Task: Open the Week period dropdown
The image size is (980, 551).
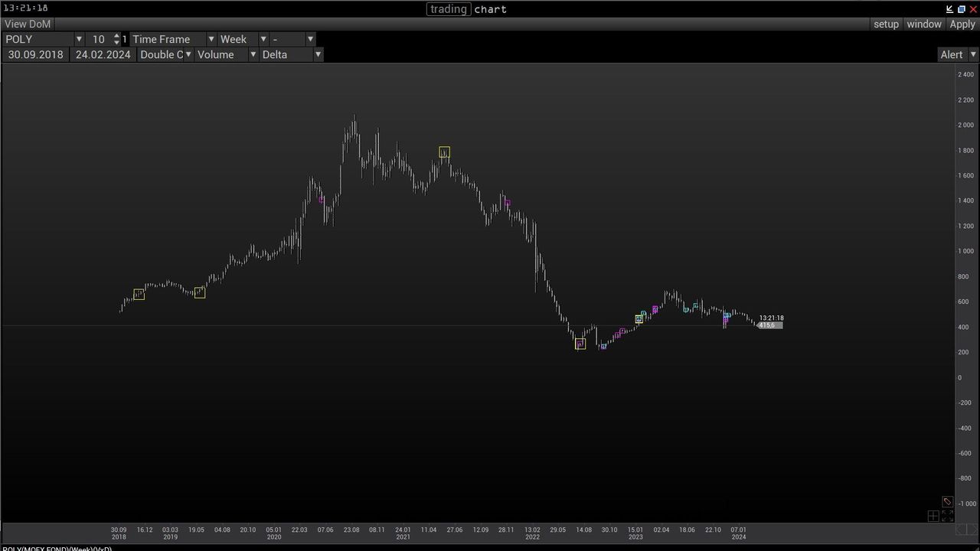Action: click(x=263, y=39)
